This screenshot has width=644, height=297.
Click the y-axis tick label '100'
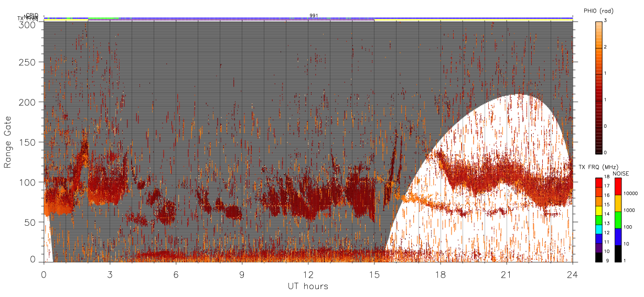(x=27, y=182)
